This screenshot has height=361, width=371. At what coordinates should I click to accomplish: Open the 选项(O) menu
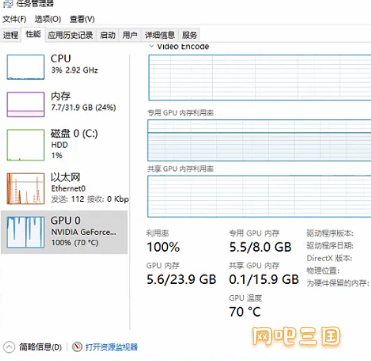coord(48,19)
